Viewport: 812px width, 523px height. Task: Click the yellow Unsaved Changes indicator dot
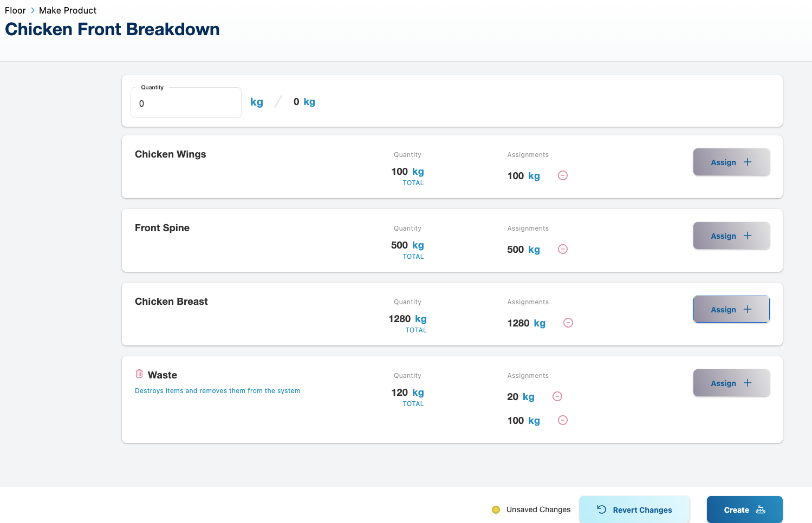[496, 509]
